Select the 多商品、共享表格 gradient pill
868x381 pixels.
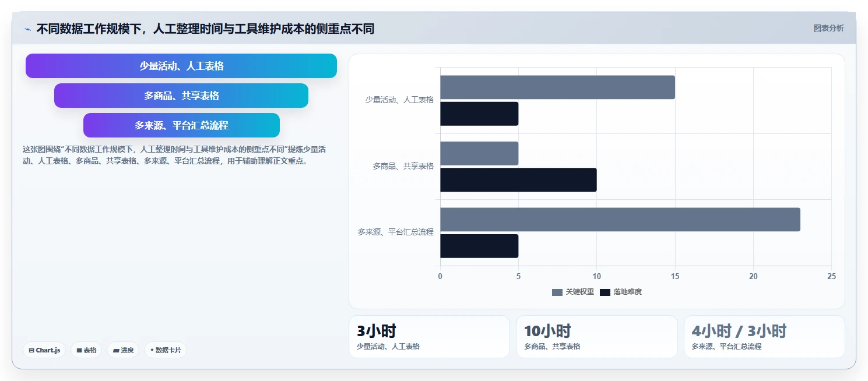click(181, 96)
